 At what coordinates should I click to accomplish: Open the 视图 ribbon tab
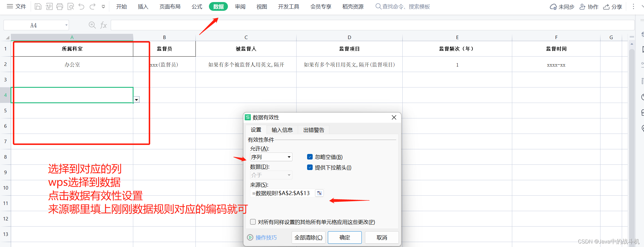click(x=262, y=6)
